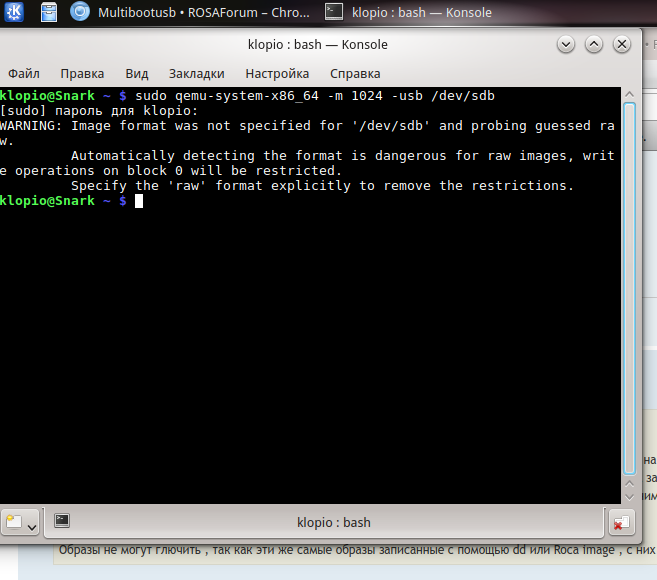Click the 'Specify the raw format' line
Viewport: 657px width, 580px height.
[x=322, y=186]
